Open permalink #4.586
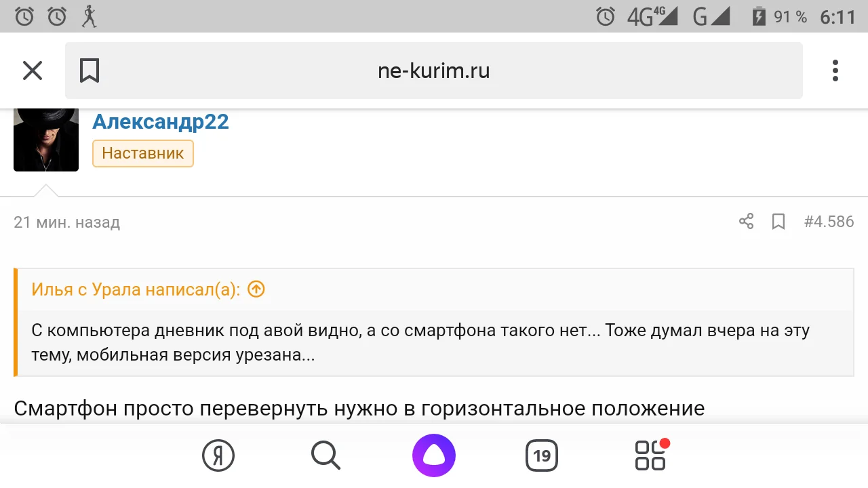 (828, 221)
